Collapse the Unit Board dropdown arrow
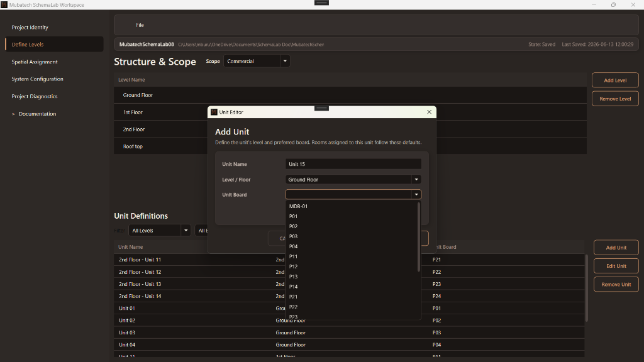644x362 pixels. tap(416, 195)
